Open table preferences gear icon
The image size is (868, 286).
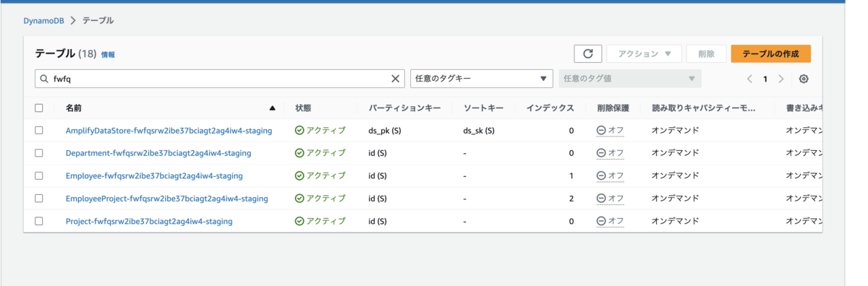click(804, 79)
